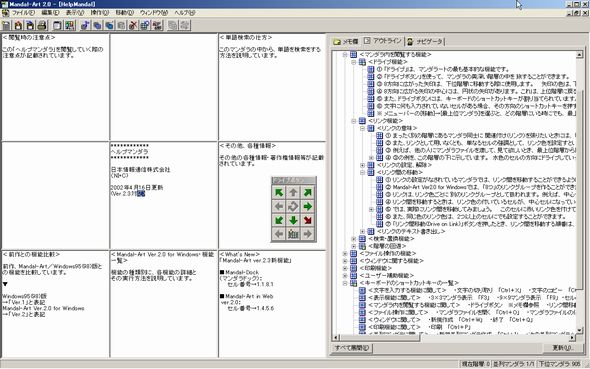
Task: Click the green upper-right arrow drive button
Action: coord(307,192)
